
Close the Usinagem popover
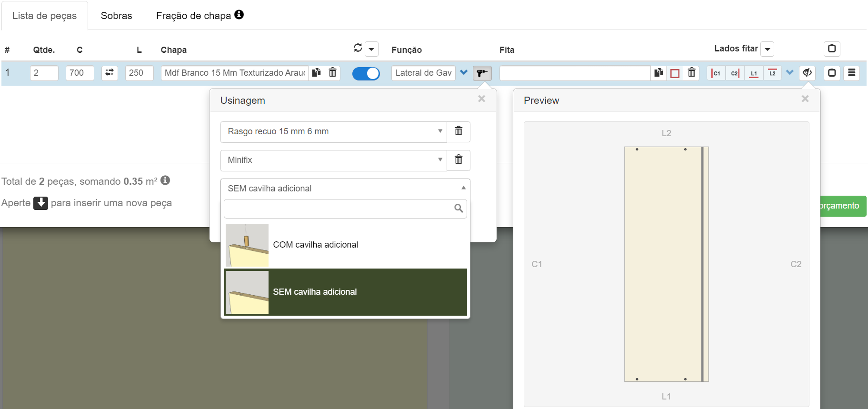coord(482,99)
